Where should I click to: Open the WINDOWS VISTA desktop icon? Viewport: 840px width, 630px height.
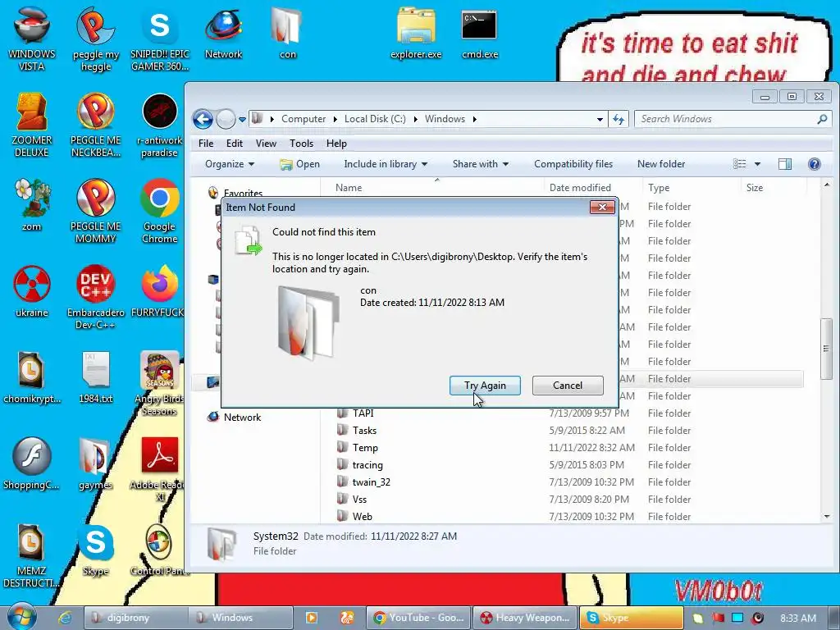point(32,39)
